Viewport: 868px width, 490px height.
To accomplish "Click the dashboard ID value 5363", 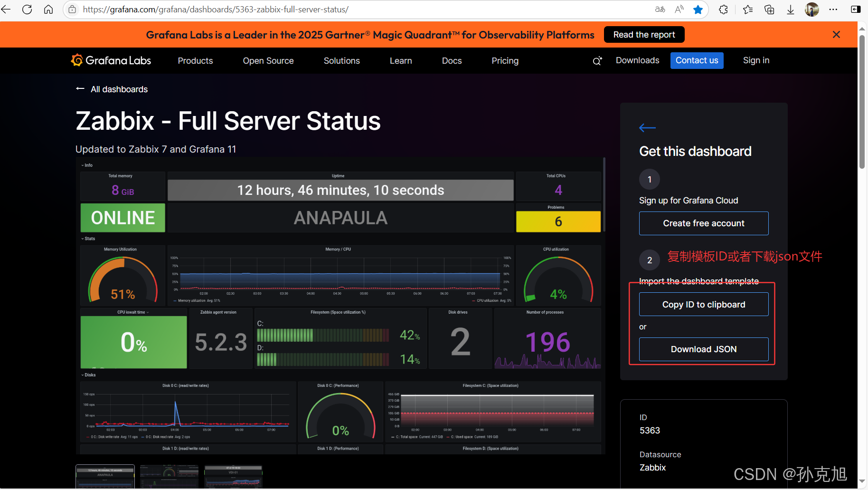I will (650, 431).
